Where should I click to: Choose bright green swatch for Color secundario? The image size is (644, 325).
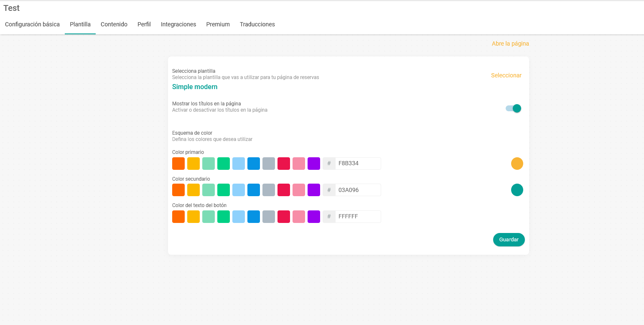click(224, 190)
